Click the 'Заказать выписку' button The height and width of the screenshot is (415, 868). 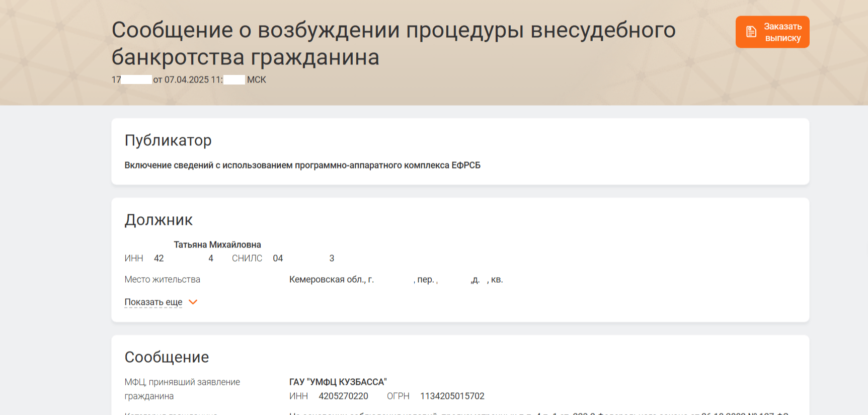(x=772, y=32)
